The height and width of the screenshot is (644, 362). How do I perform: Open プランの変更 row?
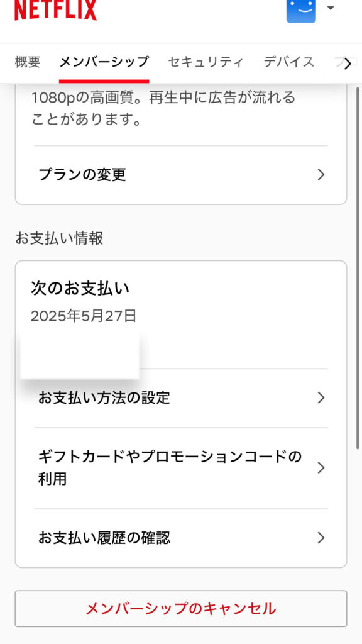tap(181, 175)
